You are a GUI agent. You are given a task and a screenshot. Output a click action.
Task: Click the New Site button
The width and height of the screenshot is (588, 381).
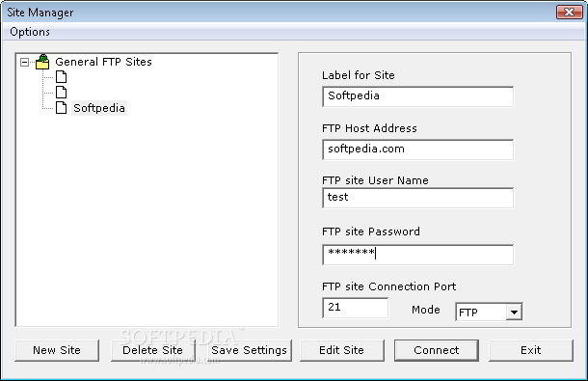[x=57, y=350]
